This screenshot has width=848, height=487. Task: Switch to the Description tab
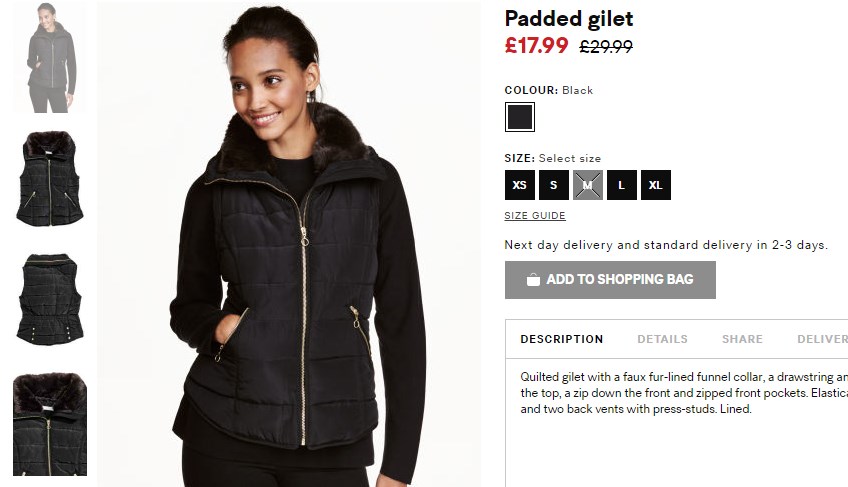[x=561, y=339]
